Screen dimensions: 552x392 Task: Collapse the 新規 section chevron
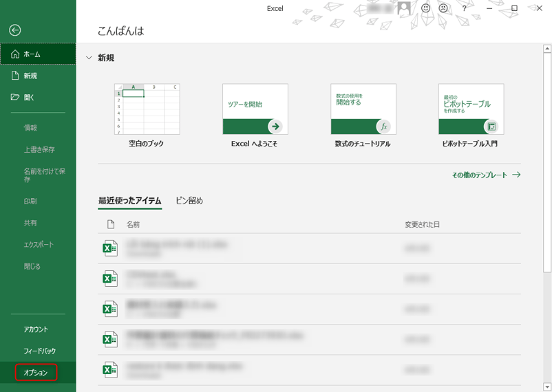tap(89, 58)
